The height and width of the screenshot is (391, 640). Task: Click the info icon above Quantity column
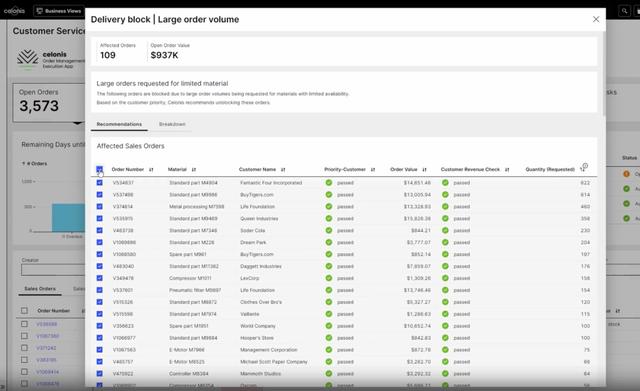click(x=585, y=165)
